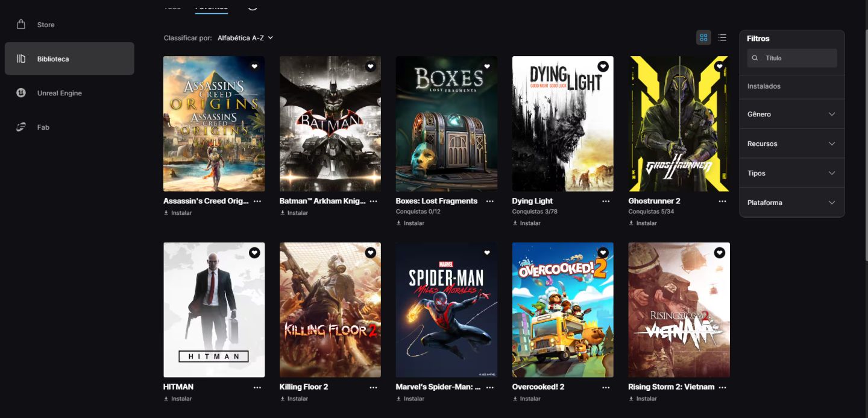Screen dimensions: 868x418
Task: Show more options for HITMAN
Action: (257, 387)
